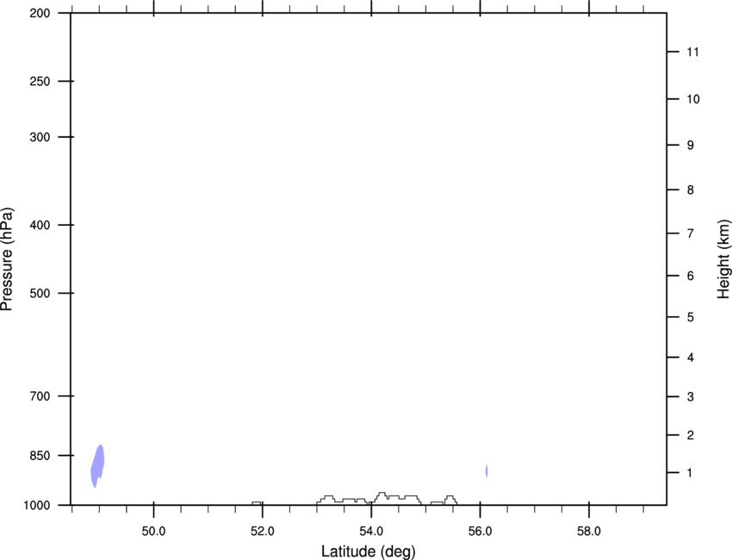Screen dimensions: 732x560
Task: Click the 3 km height label
Action: click(691, 397)
